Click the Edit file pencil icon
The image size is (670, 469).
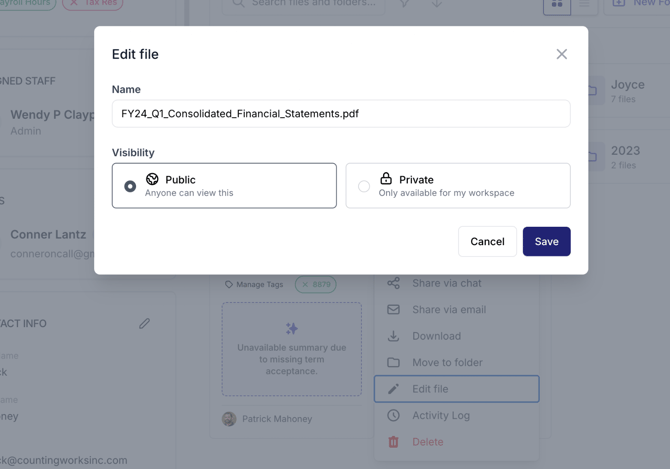pyautogui.click(x=393, y=389)
